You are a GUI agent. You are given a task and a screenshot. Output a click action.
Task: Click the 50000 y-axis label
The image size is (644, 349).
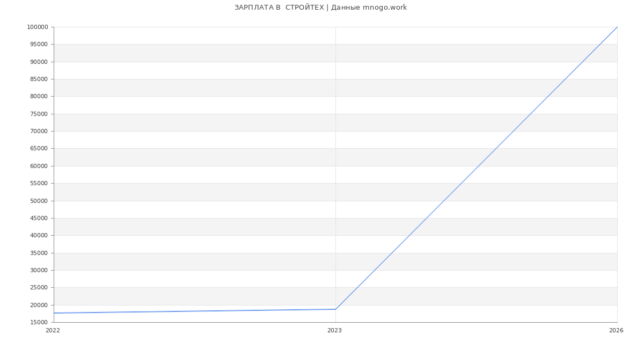(39, 201)
